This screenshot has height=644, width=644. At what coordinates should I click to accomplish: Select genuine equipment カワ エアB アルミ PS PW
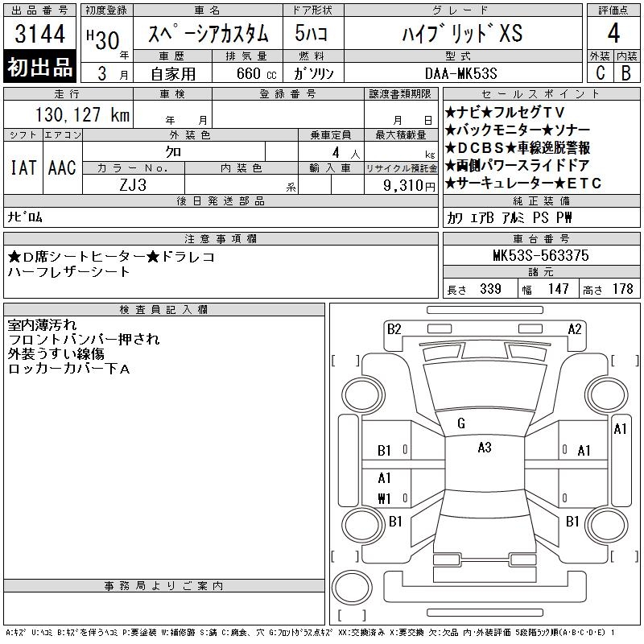[510, 217]
